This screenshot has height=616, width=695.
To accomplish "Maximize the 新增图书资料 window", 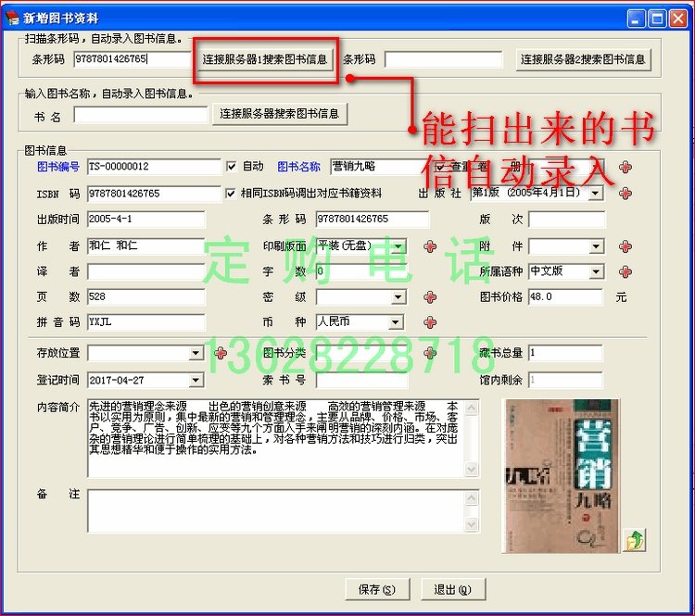I will (657, 19).
